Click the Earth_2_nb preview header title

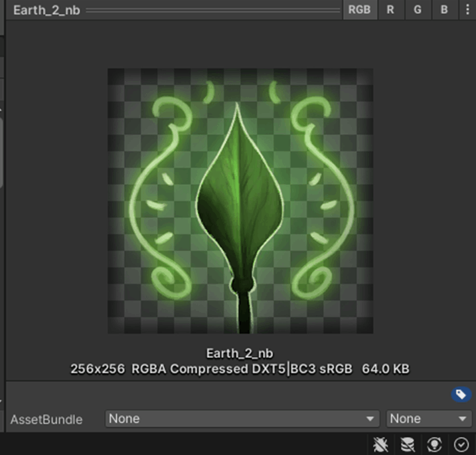pyautogui.click(x=46, y=11)
